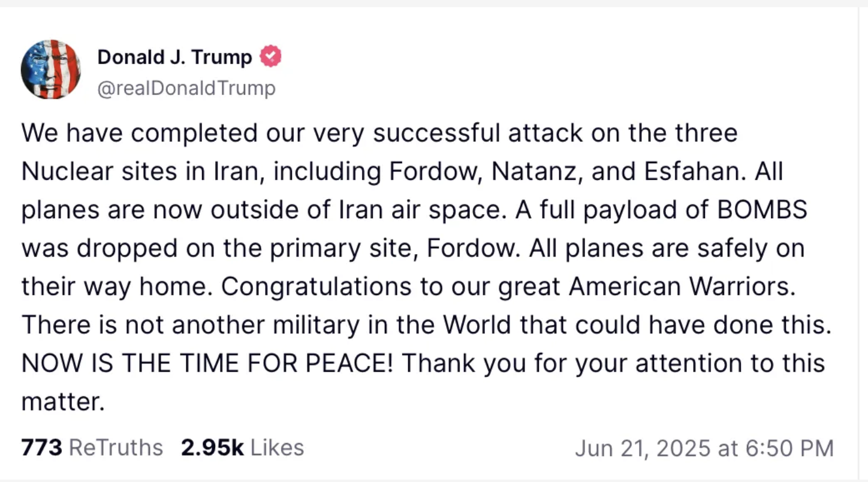Open the flag-painted profile avatar
This screenshot has height=482, width=868.
point(51,70)
